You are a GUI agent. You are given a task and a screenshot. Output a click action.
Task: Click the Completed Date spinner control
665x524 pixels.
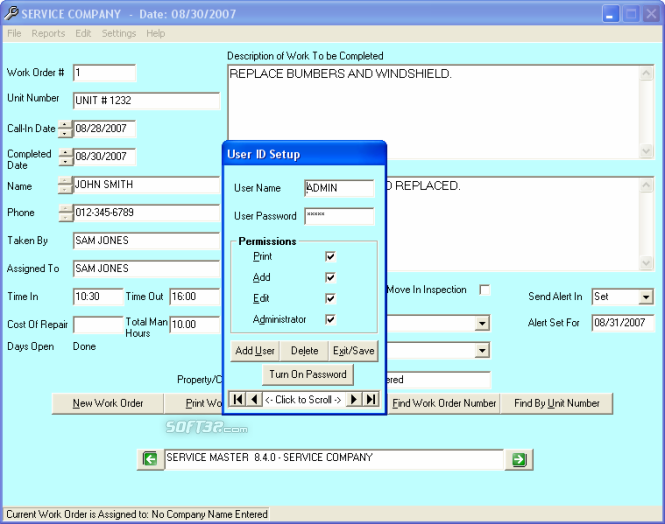(x=65, y=157)
